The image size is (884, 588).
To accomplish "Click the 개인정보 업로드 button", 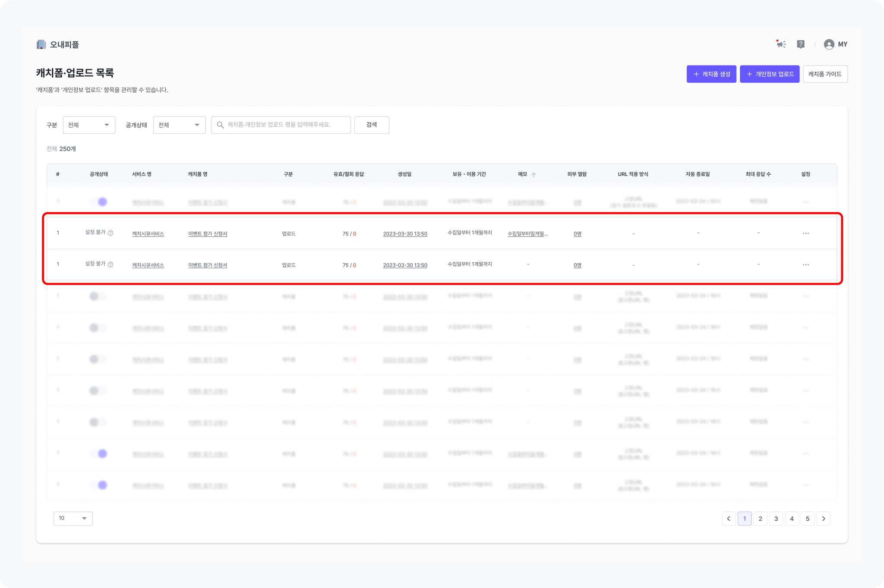I will [770, 74].
